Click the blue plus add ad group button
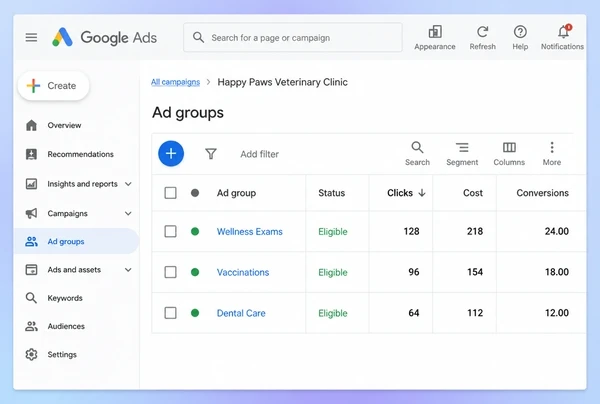This screenshot has height=404, width=600. (171, 154)
